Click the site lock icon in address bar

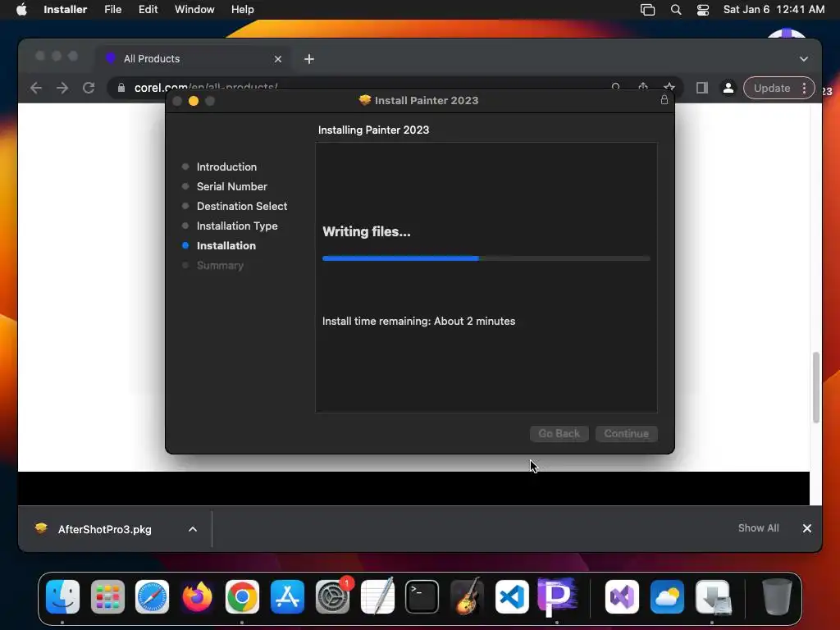click(121, 88)
